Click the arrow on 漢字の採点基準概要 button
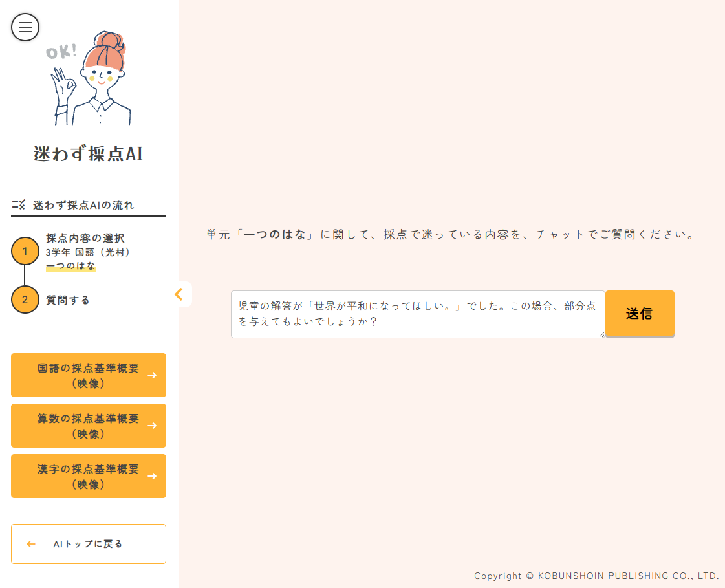Screen dimensions: 725x588 click(x=152, y=476)
